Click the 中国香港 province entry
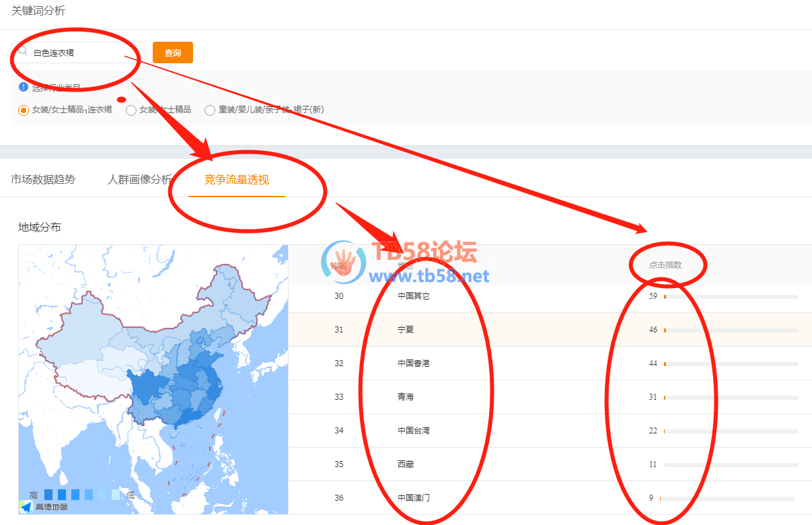This screenshot has width=812, height=525. point(413,363)
